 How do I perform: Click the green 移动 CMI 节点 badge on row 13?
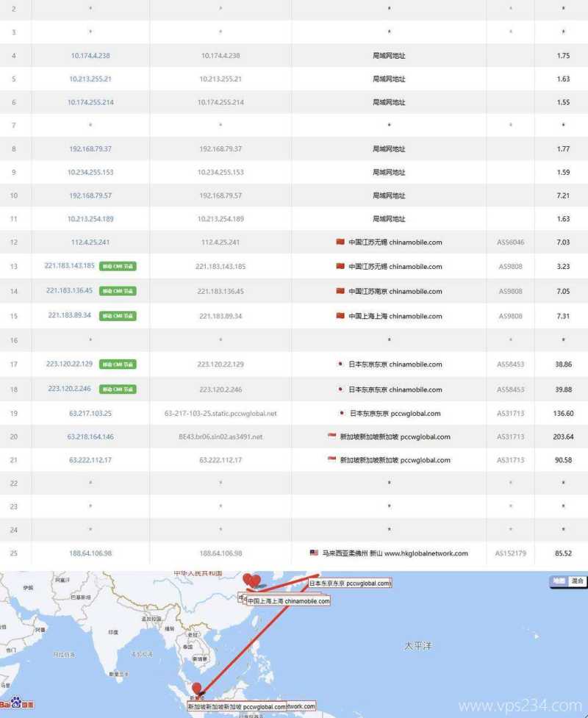[x=118, y=266]
